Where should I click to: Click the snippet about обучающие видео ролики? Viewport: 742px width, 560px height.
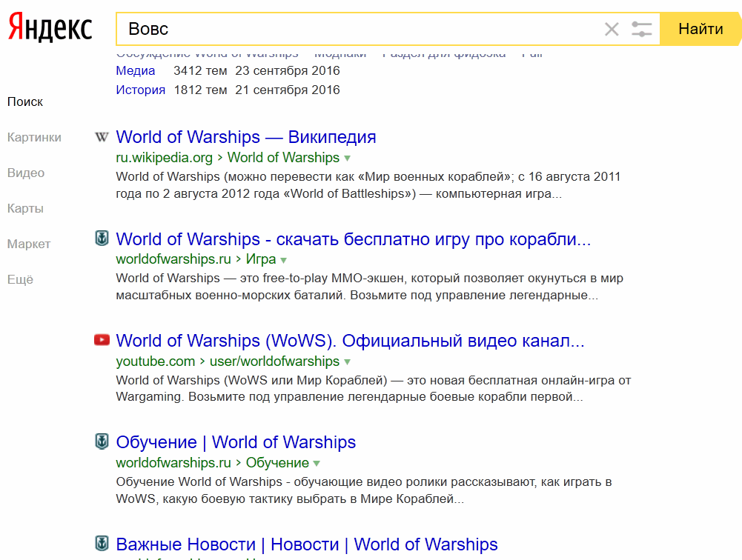[364, 490]
